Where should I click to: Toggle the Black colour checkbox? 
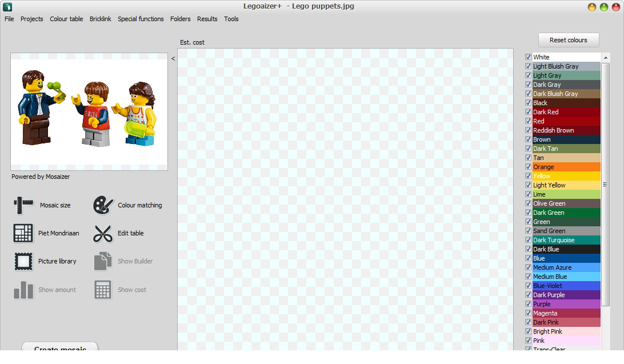pyautogui.click(x=528, y=103)
